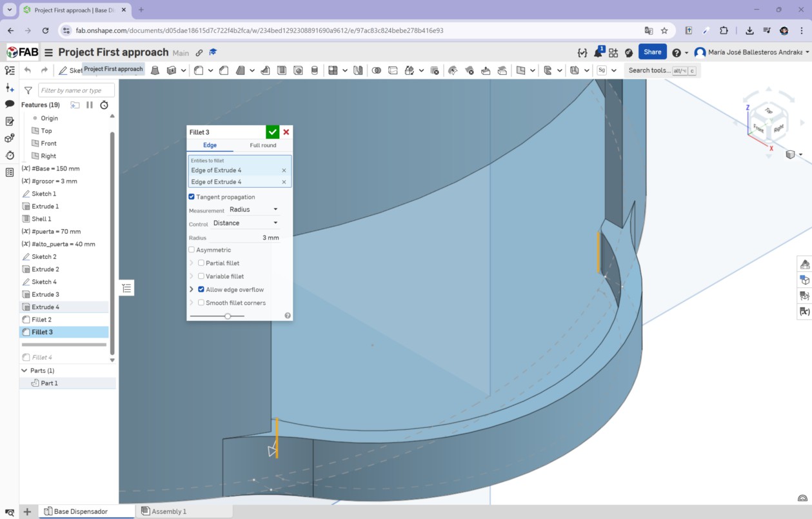Click the Filter by name or type field
The image size is (812, 519).
tap(76, 90)
